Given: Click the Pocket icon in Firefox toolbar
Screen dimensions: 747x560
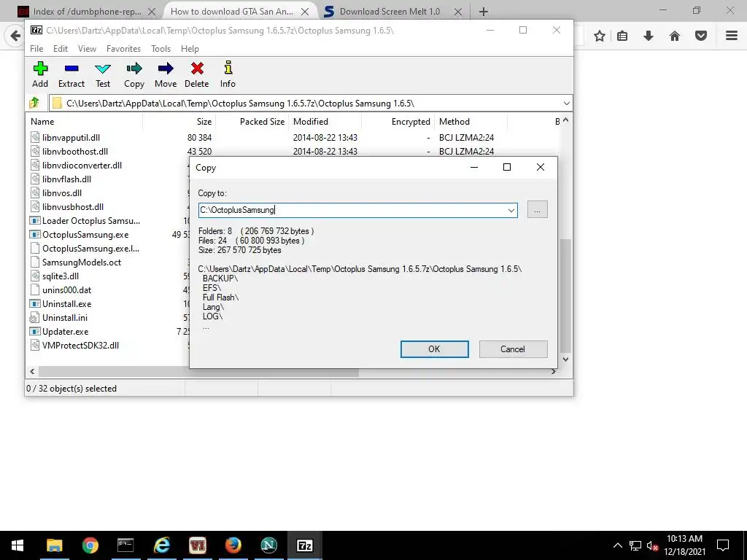Looking at the screenshot, I should pyautogui.click(x=701, y=36).
